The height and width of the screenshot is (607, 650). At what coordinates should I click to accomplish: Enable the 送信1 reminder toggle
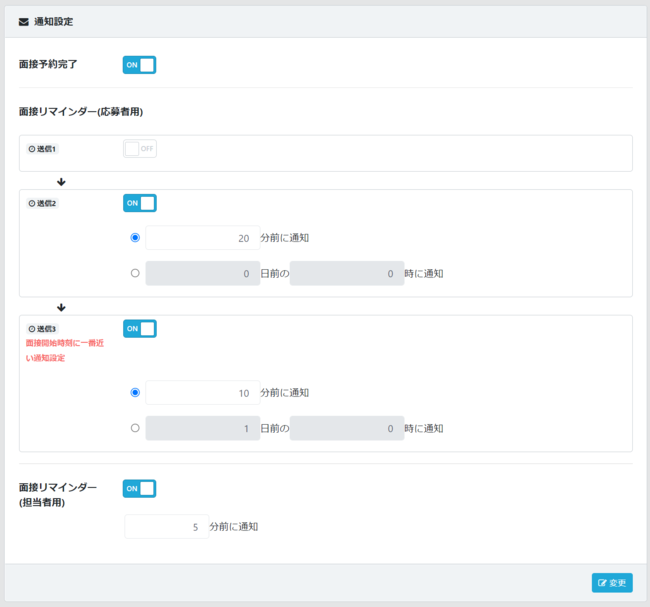click(139, 149)
